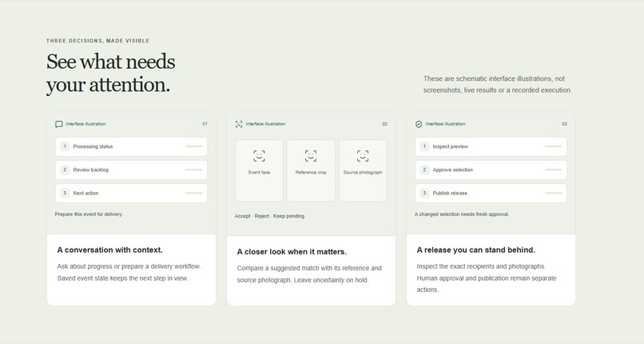644x344 pixels.
Task: Click the shield check icon on card 03
Action: point(419,124)
